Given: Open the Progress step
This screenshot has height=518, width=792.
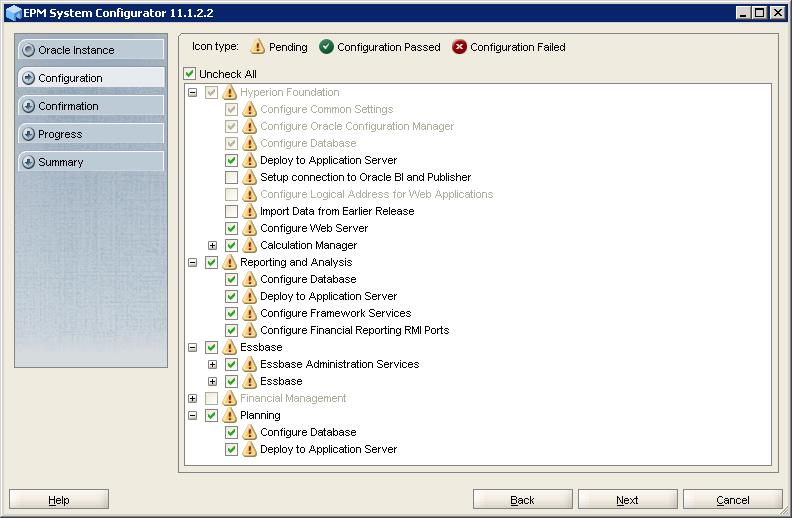Looking at the screenshot, I should point(91,134).
